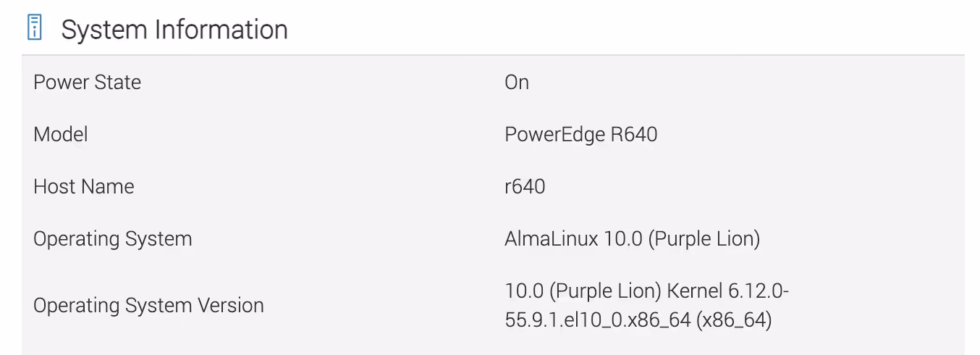Click the System Information server icon
This screenshot has width=980, height=355.
coord(34,28)
